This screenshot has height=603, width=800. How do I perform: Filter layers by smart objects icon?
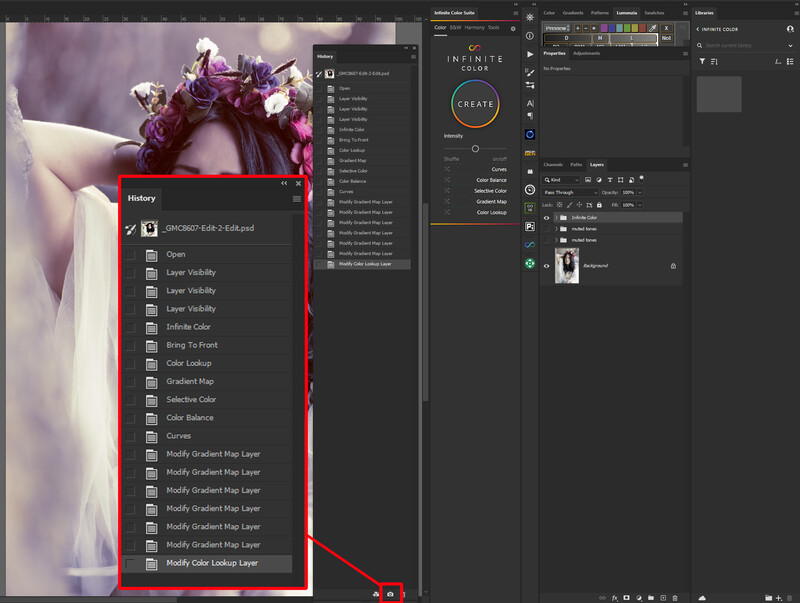pyautogui.click(x=631, y=180)
